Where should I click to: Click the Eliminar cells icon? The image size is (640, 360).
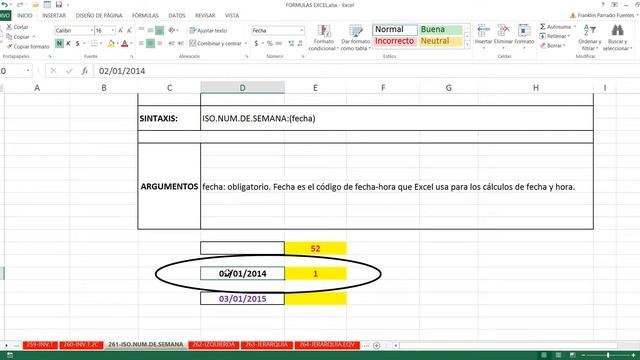point(503,30)
